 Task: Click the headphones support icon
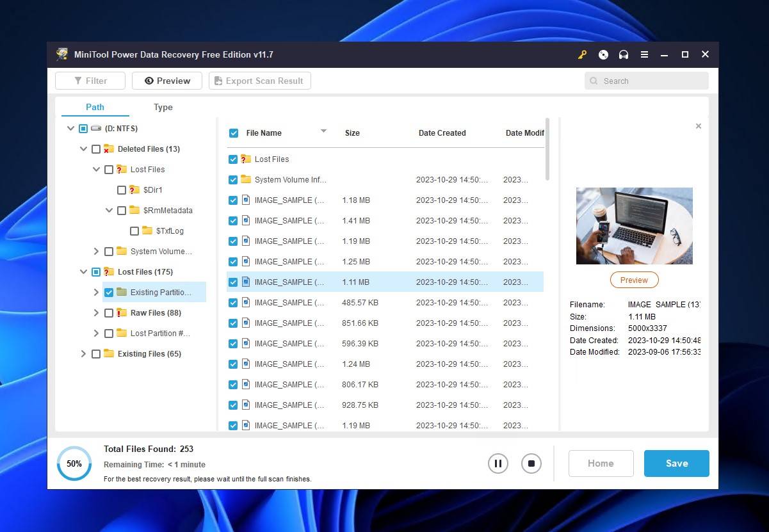(624, 54)
